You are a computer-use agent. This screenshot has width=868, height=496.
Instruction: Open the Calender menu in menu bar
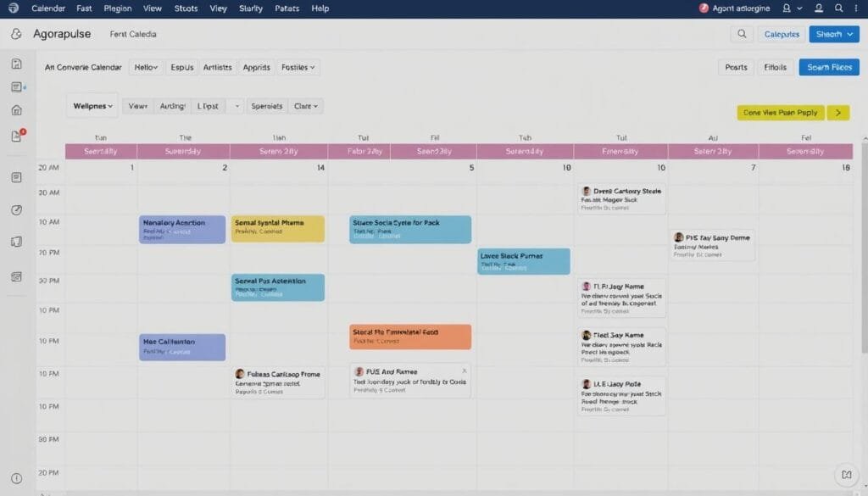pyautogui.click(x=47, y=8)
